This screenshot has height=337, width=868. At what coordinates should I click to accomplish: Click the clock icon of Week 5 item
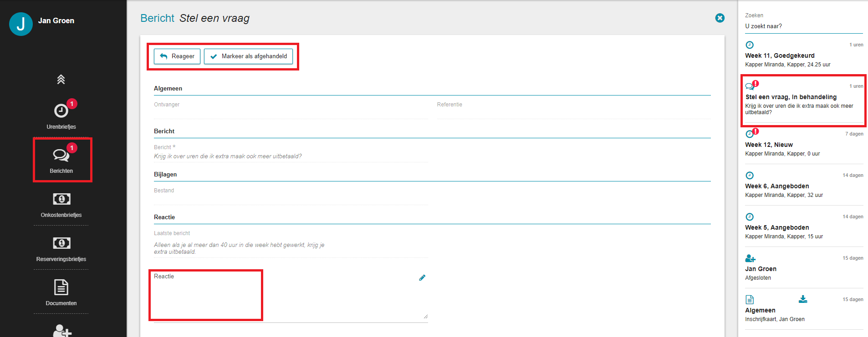click(x=750, y=217)
